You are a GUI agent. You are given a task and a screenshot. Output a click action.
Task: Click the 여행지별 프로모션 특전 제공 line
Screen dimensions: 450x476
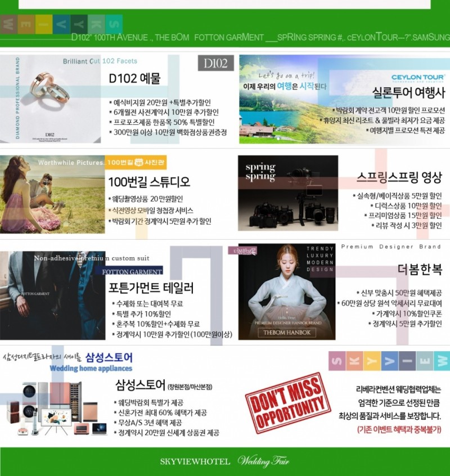405,130
